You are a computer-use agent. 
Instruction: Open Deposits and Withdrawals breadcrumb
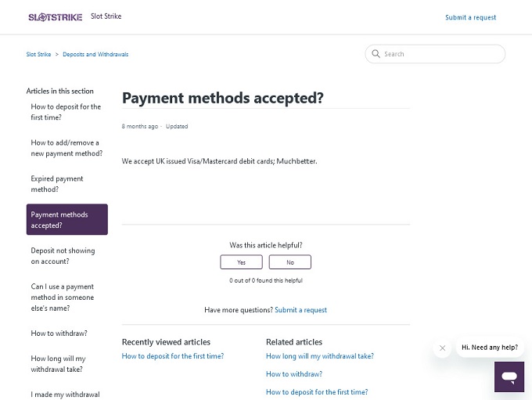[95, 55]
